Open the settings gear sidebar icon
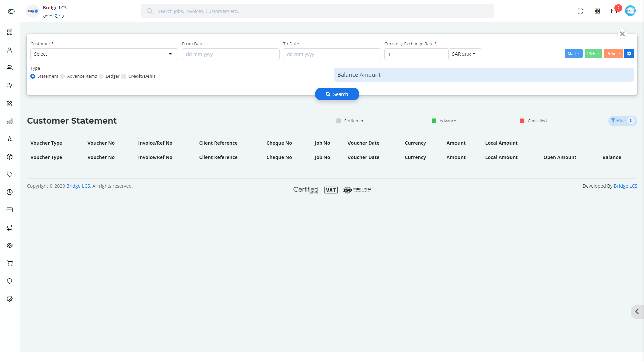This screenshot has height=362, width=644. [10, 299]
